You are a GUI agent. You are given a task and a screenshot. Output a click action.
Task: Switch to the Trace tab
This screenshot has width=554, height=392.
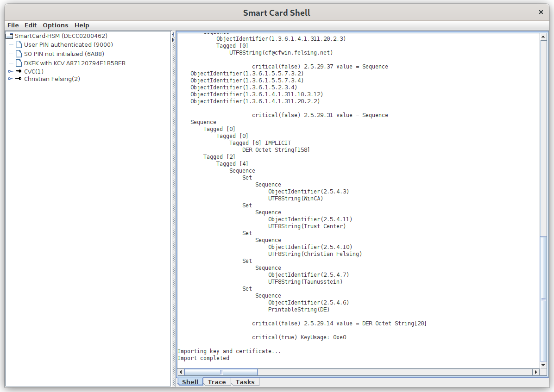point(217,382)
